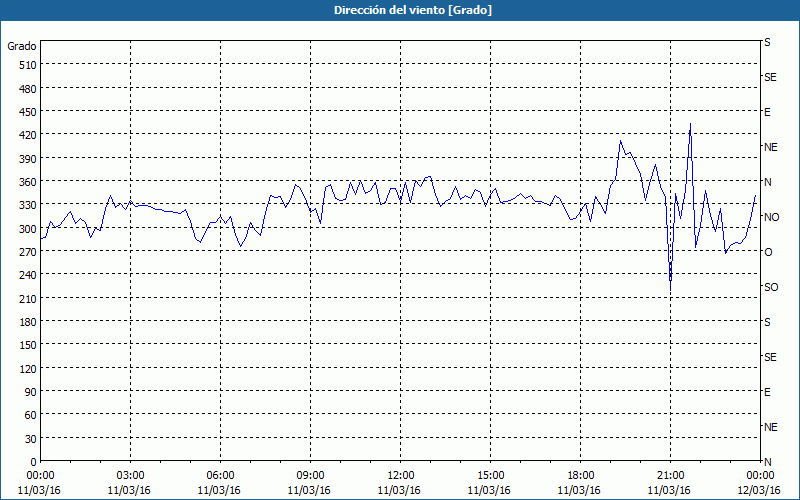Image resolution: width=800 pixels, height=500 pixels.
Task: Click the 210 degree axis label
Action: tap(29, 298)
